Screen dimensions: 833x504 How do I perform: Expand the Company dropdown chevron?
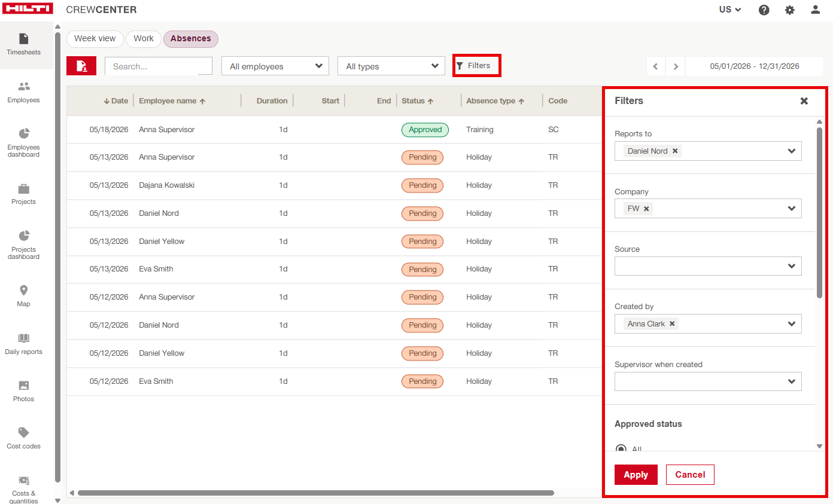point(792,209)
